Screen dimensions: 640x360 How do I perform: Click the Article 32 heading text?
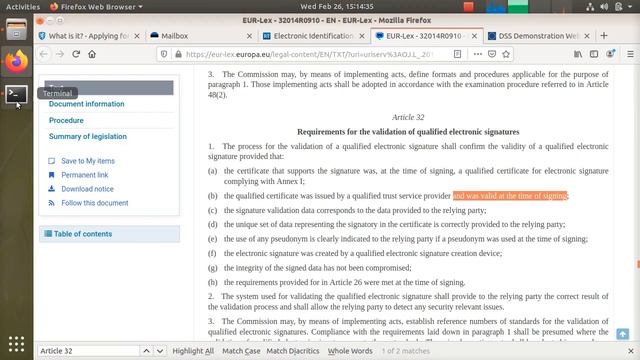click(x=408, y=117)
